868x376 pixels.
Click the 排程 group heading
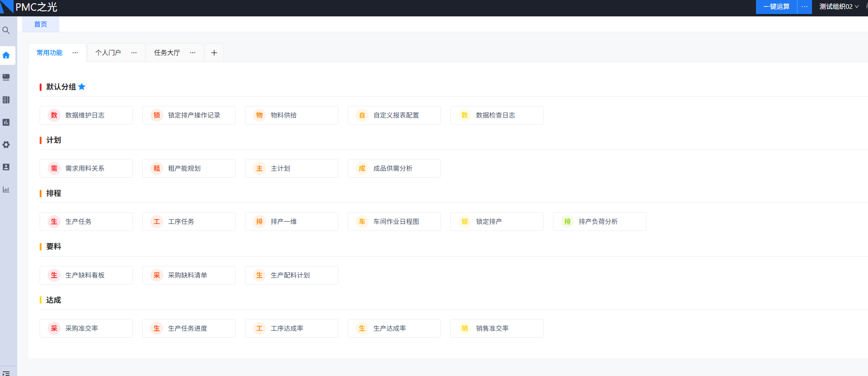(x=54, y=193)
